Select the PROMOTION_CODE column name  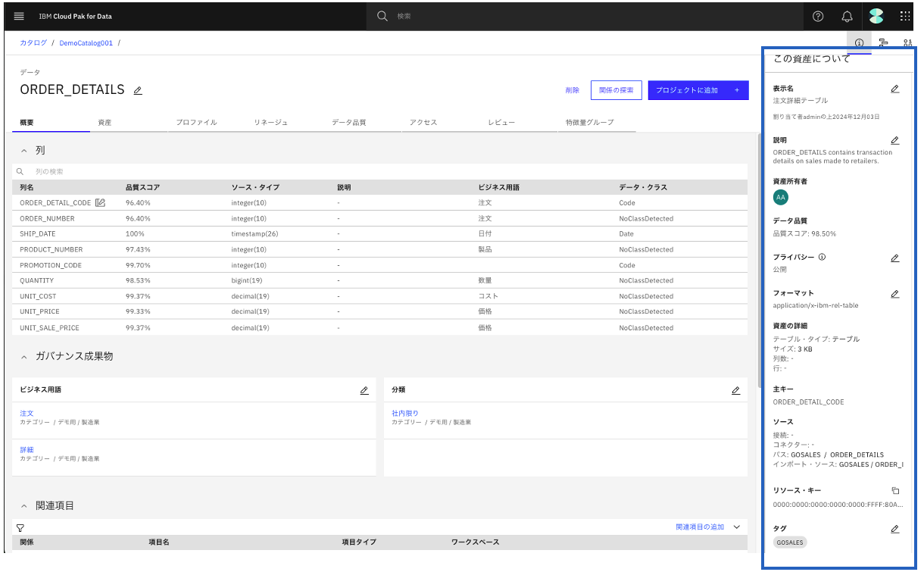point(51,265)
